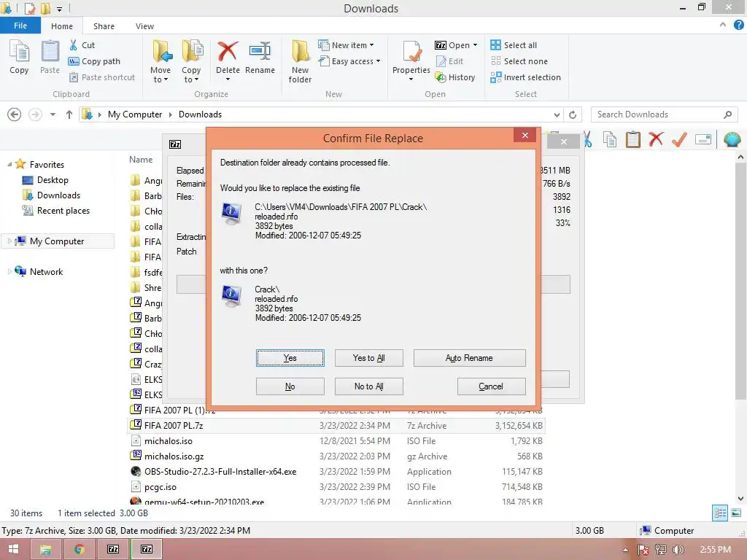The width and height of the screenshot is (747, 560).
Task: Click the quick access new folder icon in the title bar
Action: (45, 8)
